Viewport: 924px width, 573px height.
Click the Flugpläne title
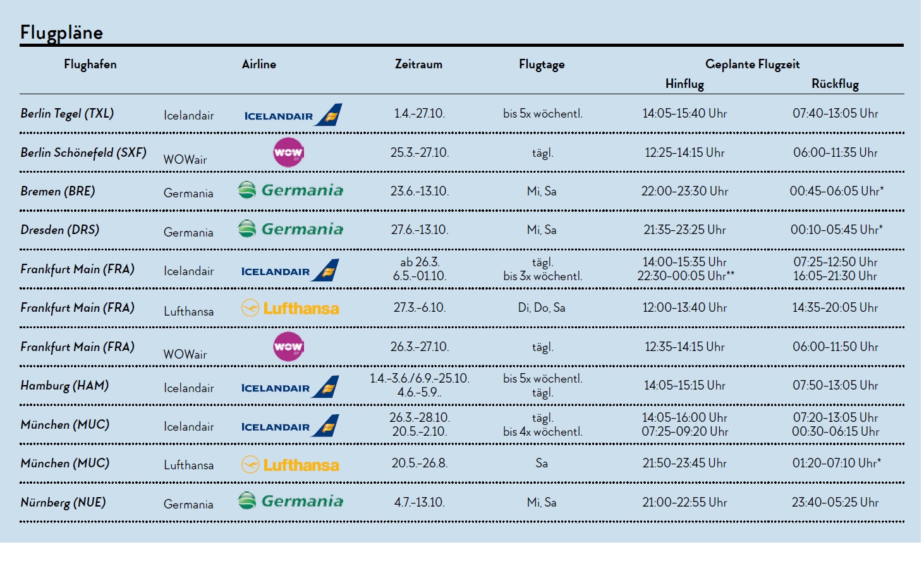point(61,32)
